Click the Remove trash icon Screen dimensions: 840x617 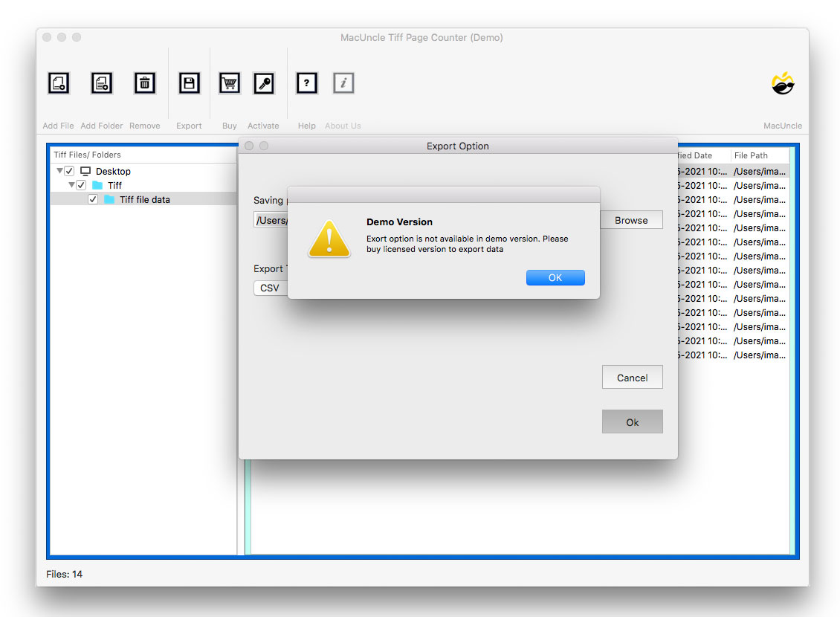(145, 83)
